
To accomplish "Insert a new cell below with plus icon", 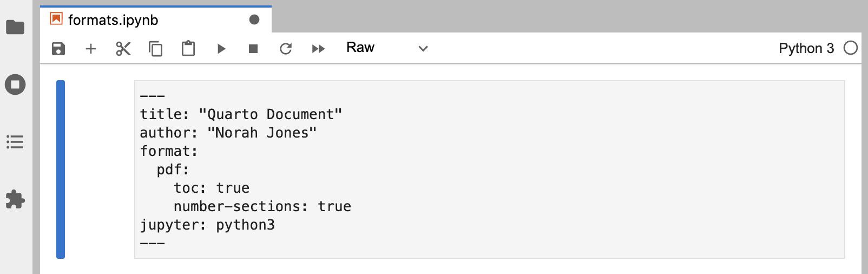I will click(91, 49).
